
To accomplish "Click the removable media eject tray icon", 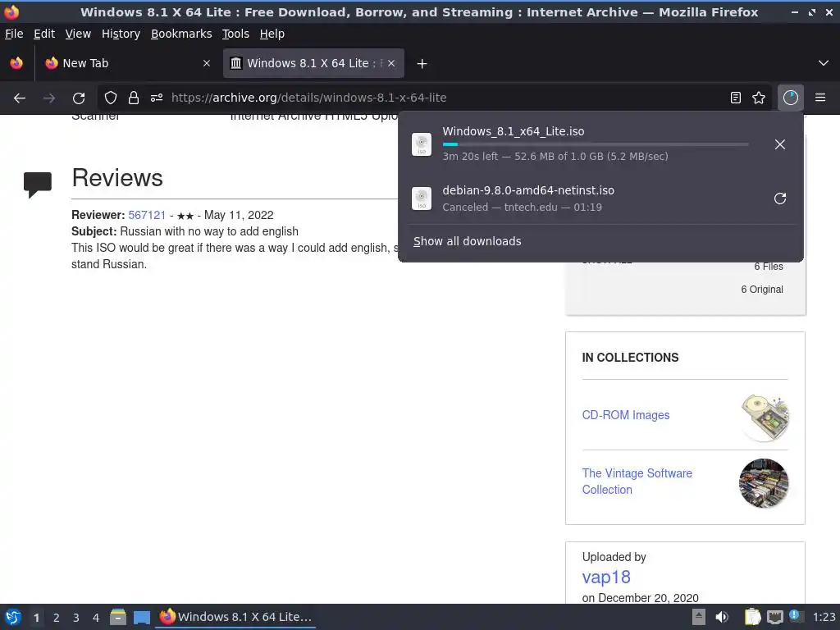I will [699, 617].
